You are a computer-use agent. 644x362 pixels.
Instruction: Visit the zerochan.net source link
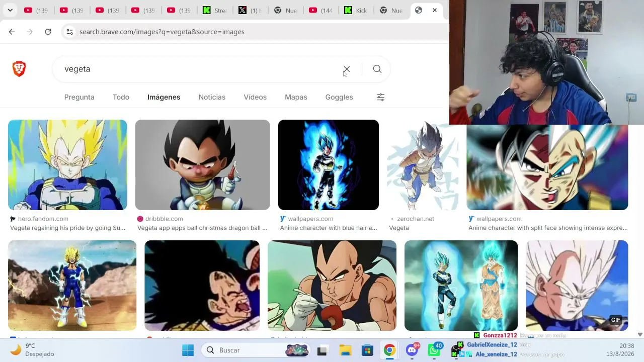pyautogui.click(x=416, y=219)
